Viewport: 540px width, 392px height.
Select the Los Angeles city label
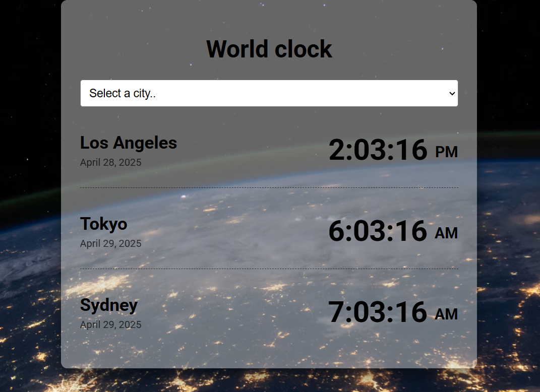(128, 143)
